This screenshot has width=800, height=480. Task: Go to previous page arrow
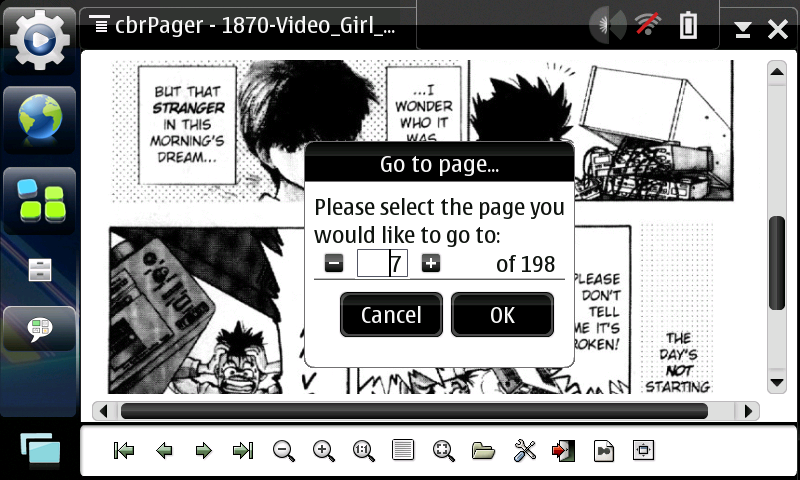point(164,450)
